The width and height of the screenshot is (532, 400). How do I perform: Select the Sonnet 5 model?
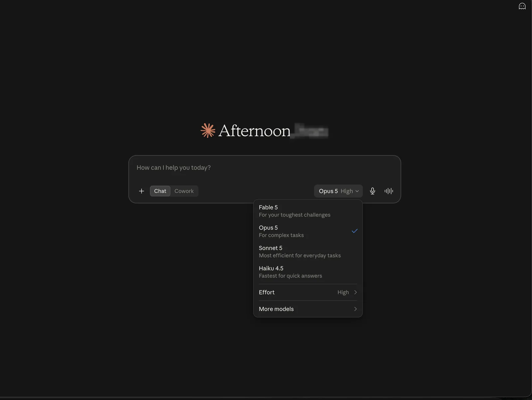point(308,251)
